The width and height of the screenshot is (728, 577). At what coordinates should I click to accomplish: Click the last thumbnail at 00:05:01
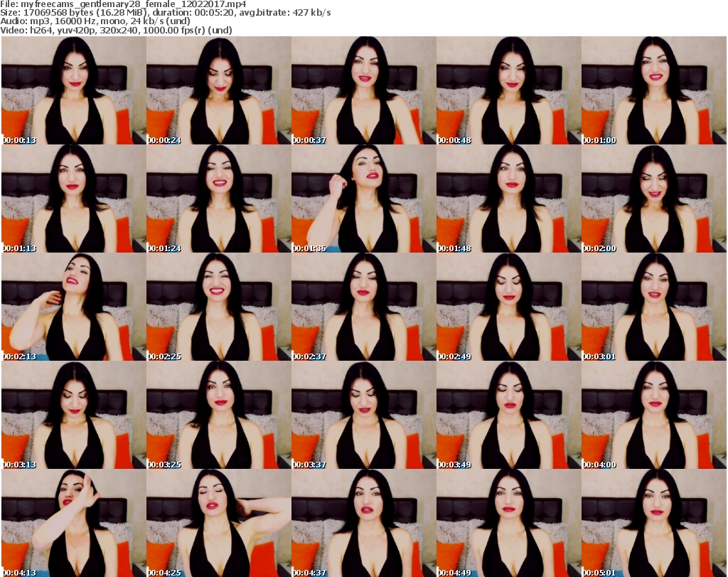[x=654, y=523]
